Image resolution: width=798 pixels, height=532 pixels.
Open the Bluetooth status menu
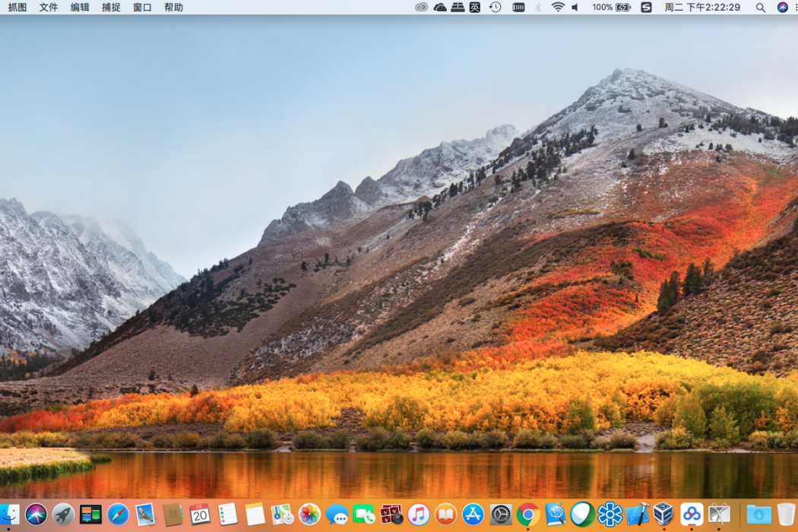pyautogui.click(x=538, y=7)
